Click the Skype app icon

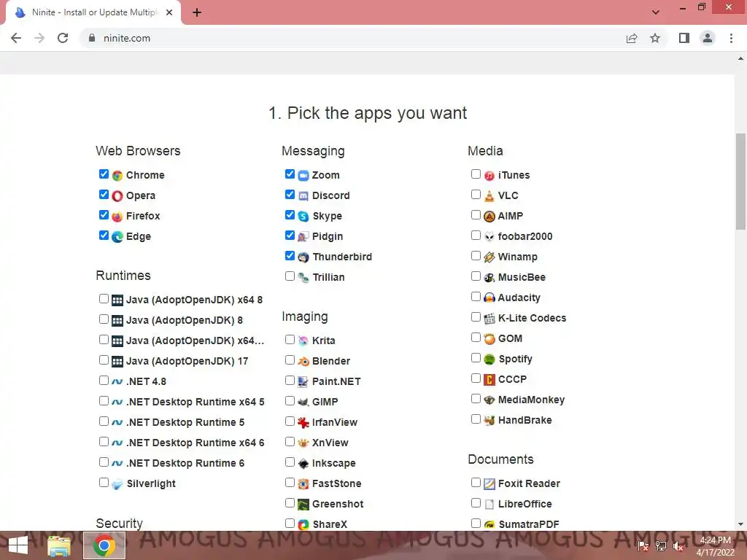pos(303,217)
